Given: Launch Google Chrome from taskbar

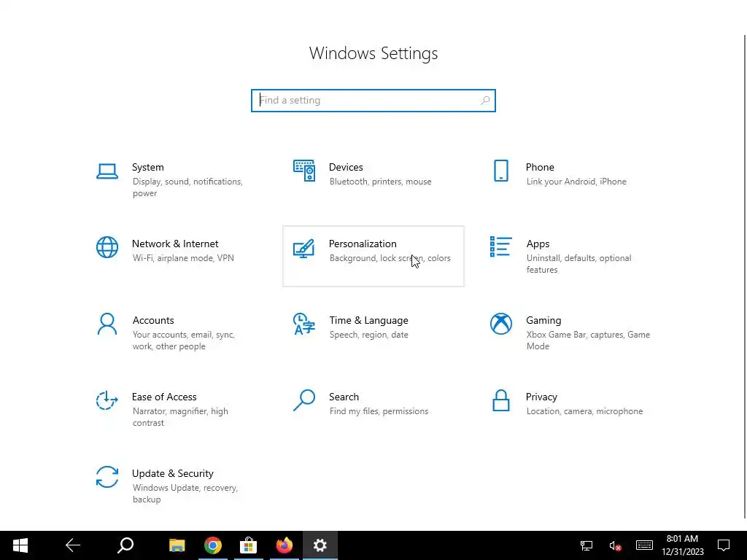Looking at the screenshot, I should [x=213, y=545].
